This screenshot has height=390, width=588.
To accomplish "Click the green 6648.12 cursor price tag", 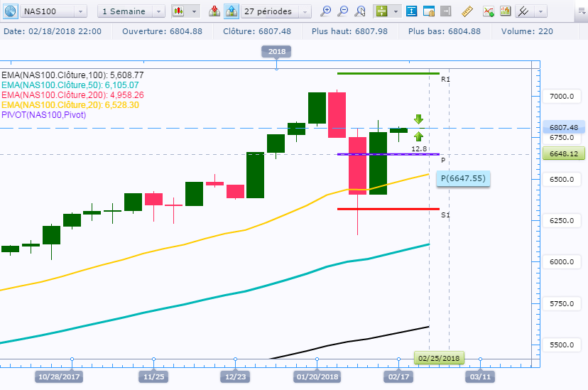I will point(564,153).
